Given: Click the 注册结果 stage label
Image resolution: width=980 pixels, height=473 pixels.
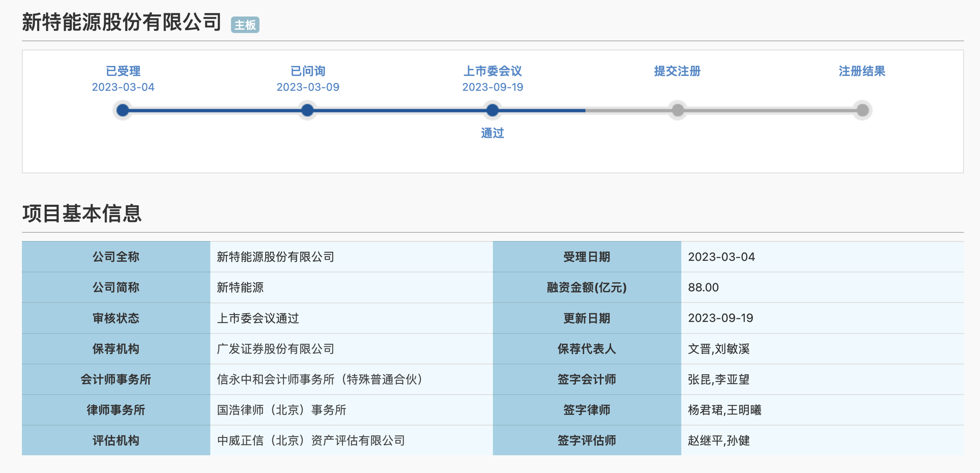Looking at the screenshot, I should point(862,71).
